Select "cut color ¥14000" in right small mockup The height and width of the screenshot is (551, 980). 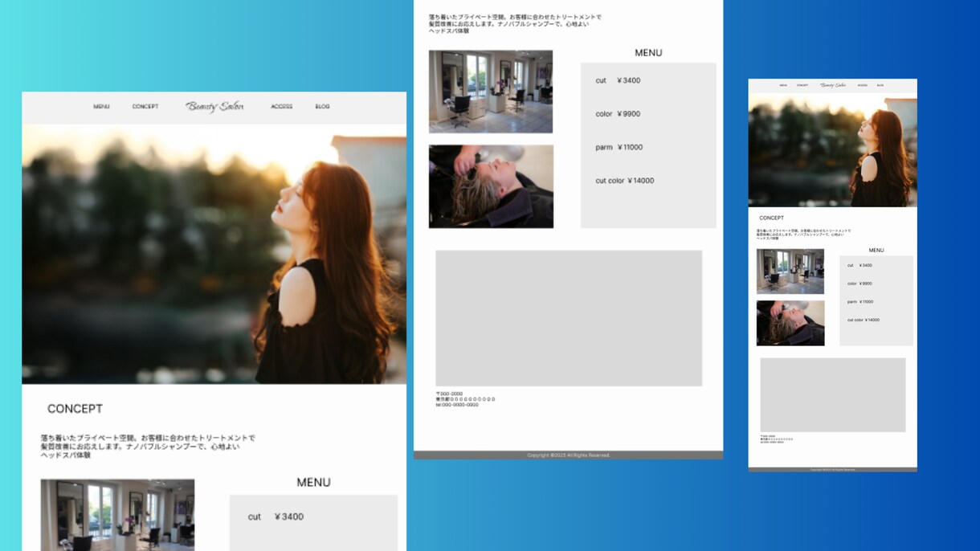point(864,320)
